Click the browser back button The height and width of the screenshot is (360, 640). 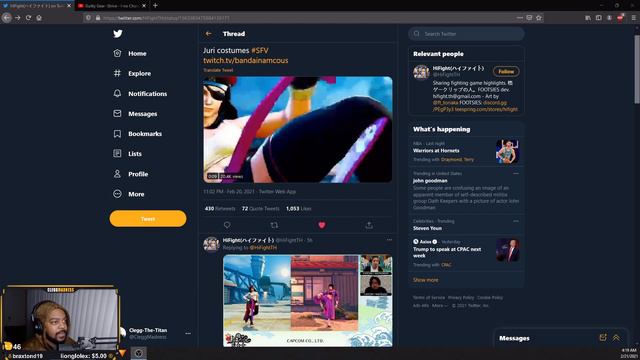pos(7,18)
